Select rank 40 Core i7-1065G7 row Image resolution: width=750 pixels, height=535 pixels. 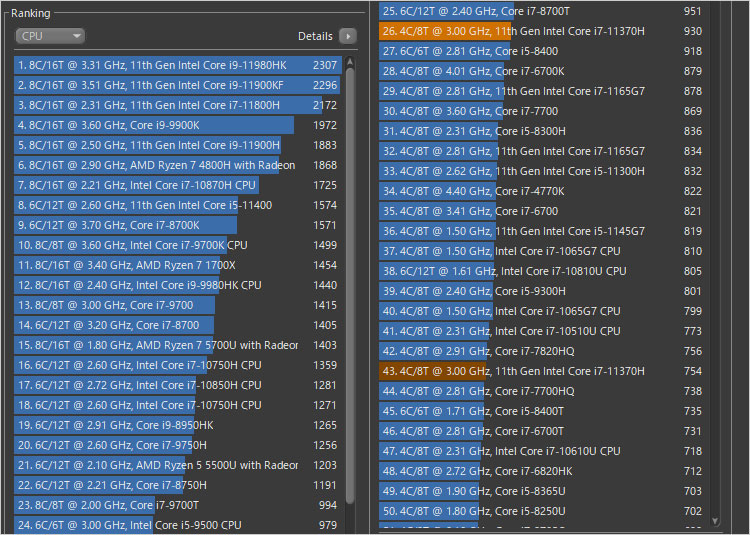click(543, 311)
